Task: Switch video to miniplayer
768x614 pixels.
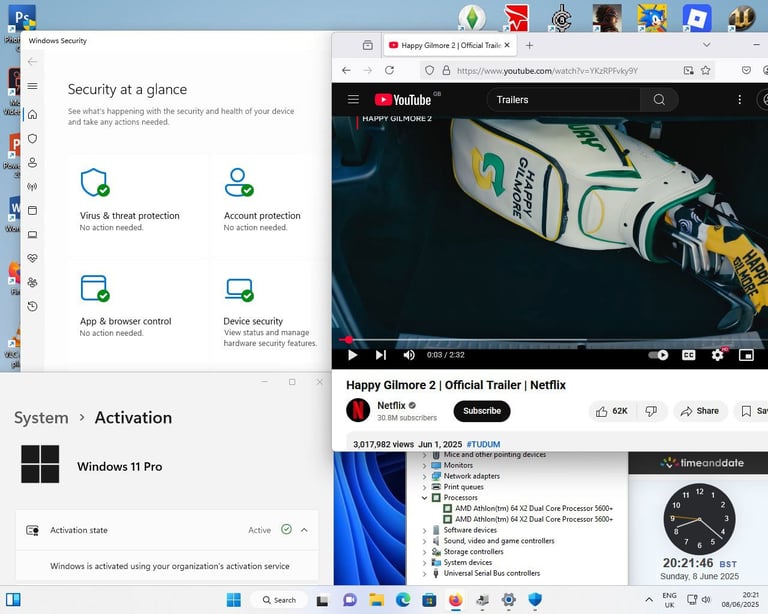Action: coord(746,355)
